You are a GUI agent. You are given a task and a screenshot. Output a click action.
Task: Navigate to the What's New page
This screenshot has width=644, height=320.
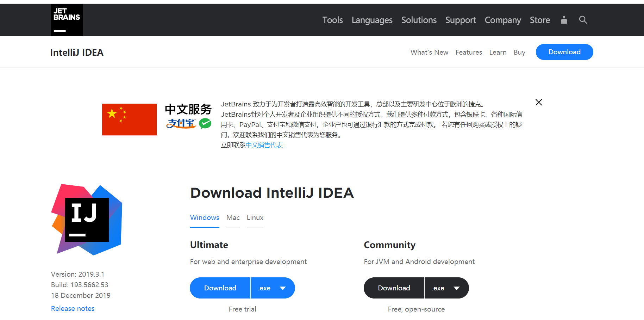click(429, 52)
